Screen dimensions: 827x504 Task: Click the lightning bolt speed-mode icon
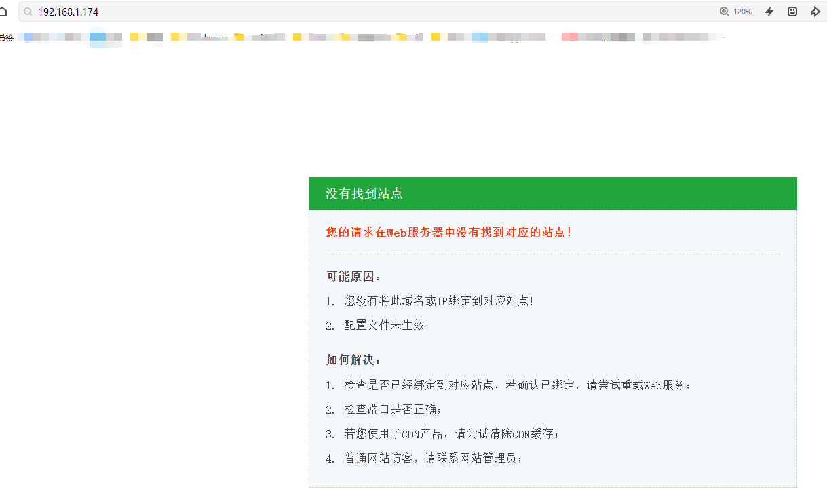point(769,12)
